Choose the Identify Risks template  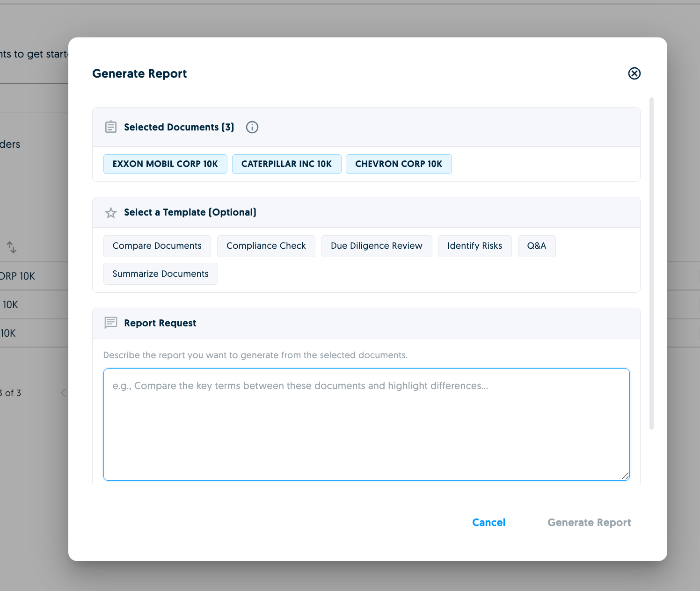coord(475,246)
